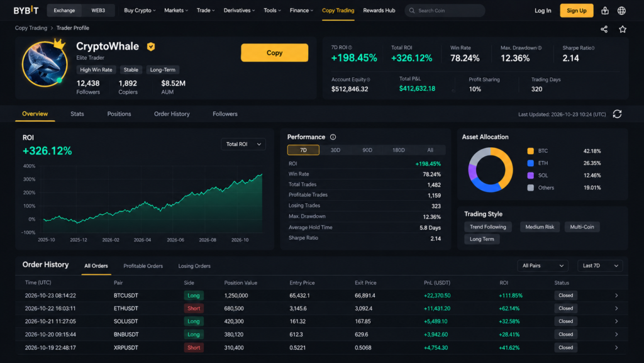Open SOLUSDT order details arrow
Screen dimensions: 644x363
(x=616, y=321)
